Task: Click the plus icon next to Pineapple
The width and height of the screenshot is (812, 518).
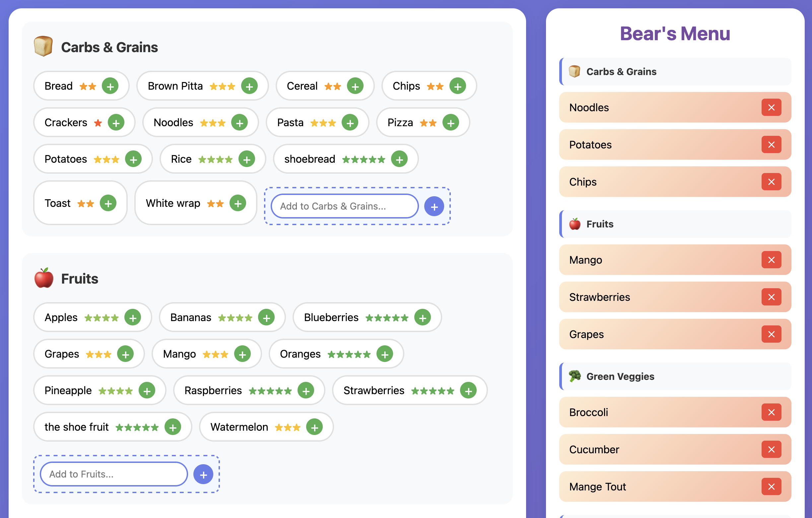Action: [x=147, y=390]
